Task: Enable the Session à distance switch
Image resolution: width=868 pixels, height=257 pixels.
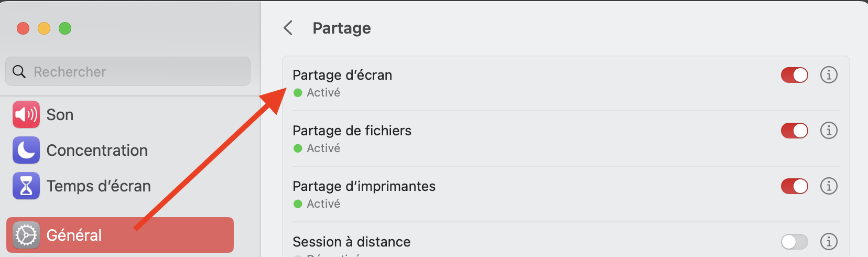Action: coord(794,242)
